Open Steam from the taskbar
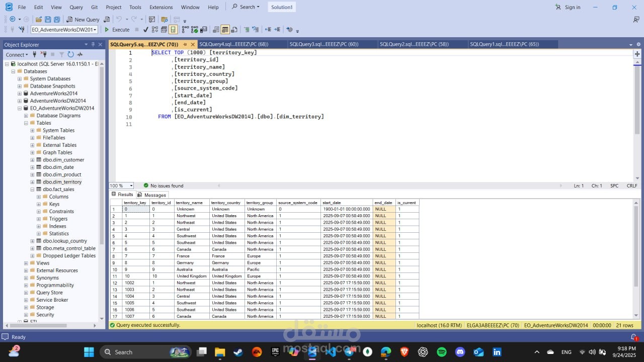The image size is (644, 362). pyautogui.click(x=238, y=352)
